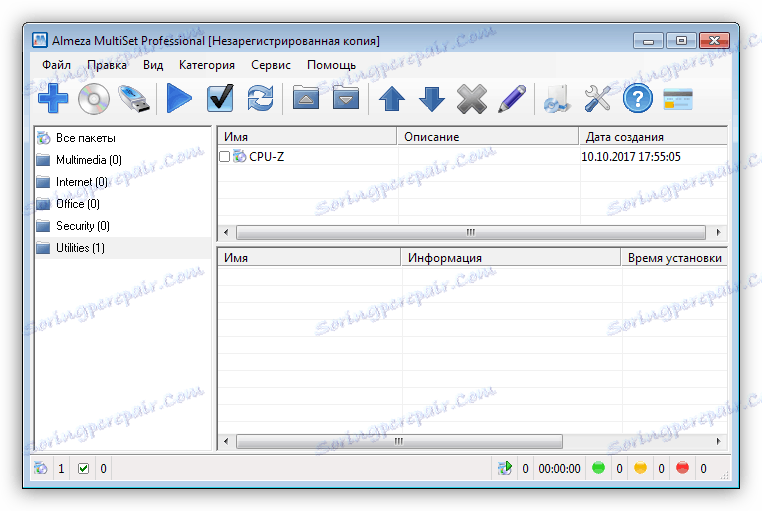Close the Almeza MultiSet window
The image size is (762, 511).
pos(714,41)
